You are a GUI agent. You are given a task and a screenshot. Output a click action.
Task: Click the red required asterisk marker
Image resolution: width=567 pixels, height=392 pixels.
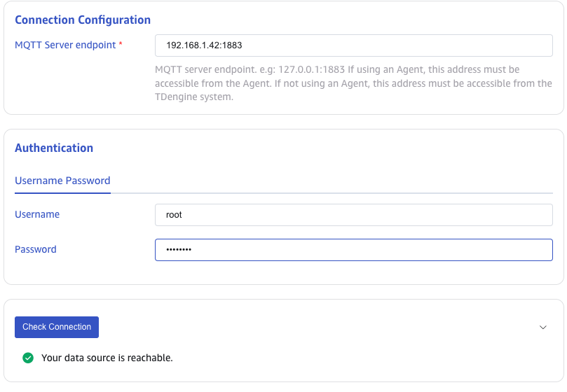point(121,45)
